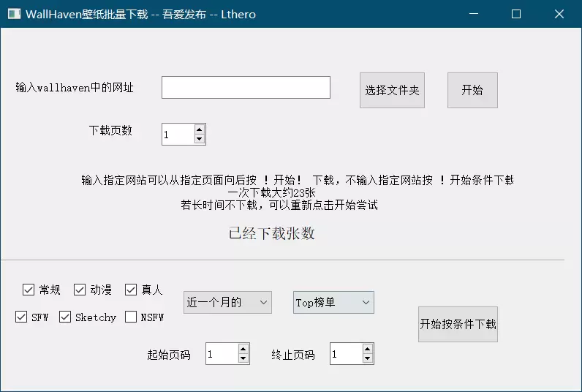Click the 起始页码 number field
The image size is (582, 392).
(222, 354)
